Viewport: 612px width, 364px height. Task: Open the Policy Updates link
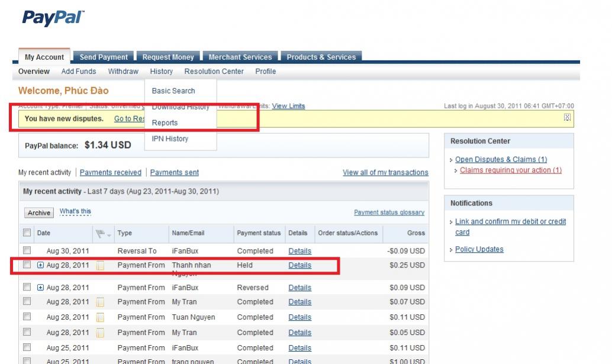coord(479,249)
